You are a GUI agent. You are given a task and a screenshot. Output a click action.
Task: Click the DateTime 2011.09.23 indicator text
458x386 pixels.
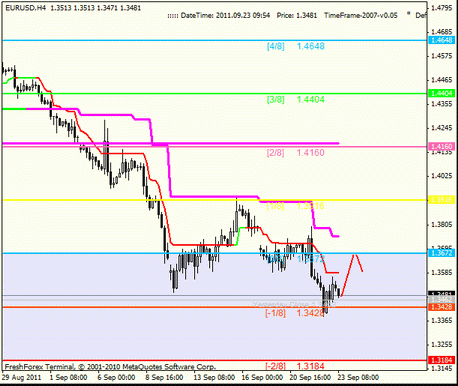[218, 15]
